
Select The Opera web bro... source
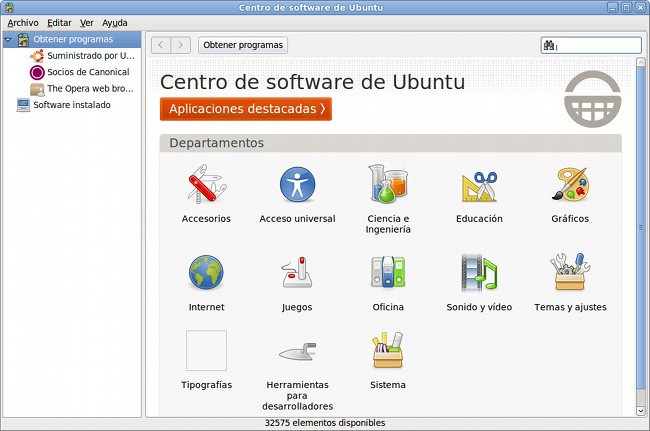pyautogui.click(x=90, y=89)
